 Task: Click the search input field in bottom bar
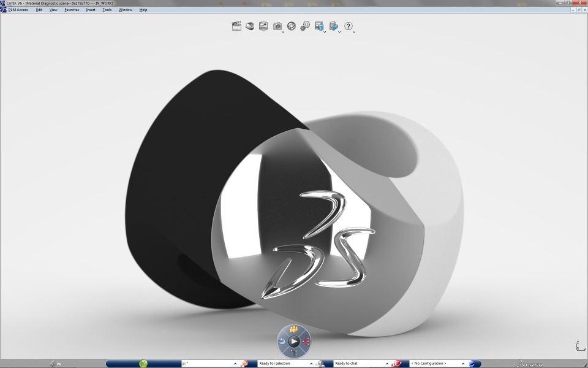click(x=207, y=364)
